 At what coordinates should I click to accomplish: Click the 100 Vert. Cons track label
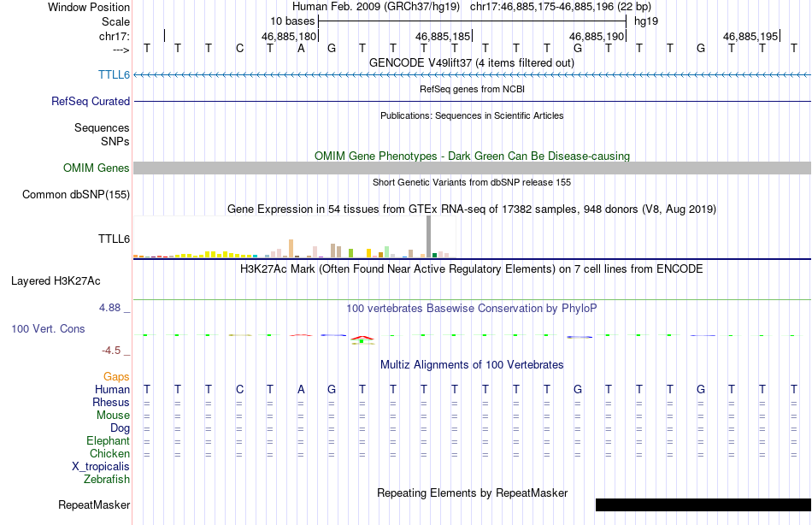pos(48,328)
